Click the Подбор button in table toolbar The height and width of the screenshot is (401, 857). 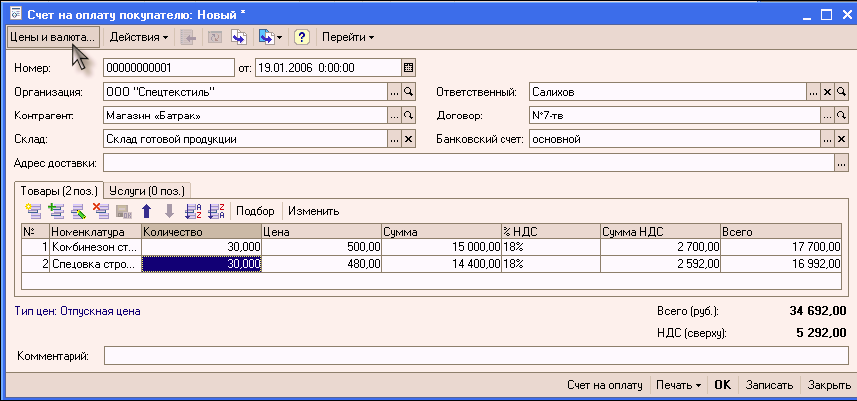[255, 211]
